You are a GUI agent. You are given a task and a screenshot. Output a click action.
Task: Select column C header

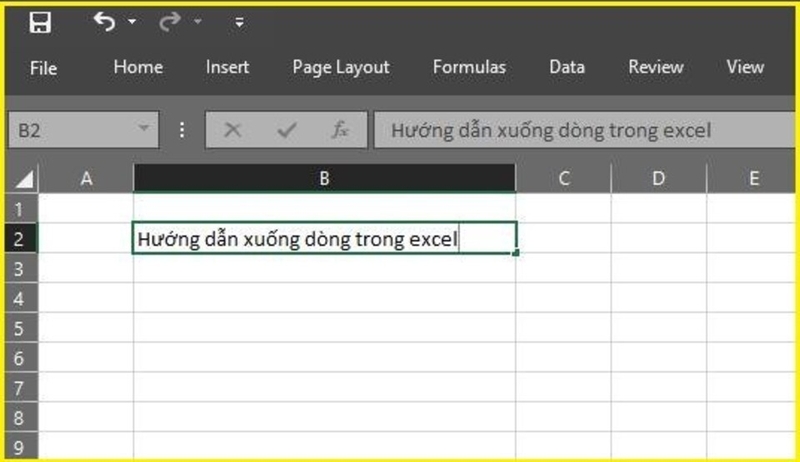click(x=563, y=178)
